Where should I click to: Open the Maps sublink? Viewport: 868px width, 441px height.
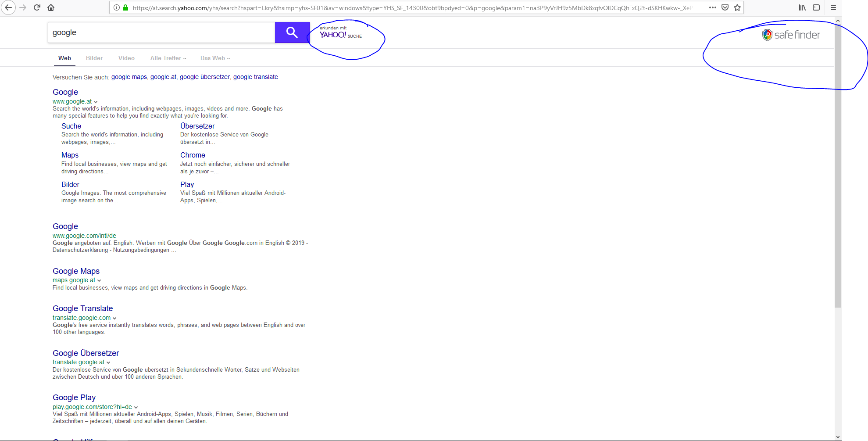(70, 155)
